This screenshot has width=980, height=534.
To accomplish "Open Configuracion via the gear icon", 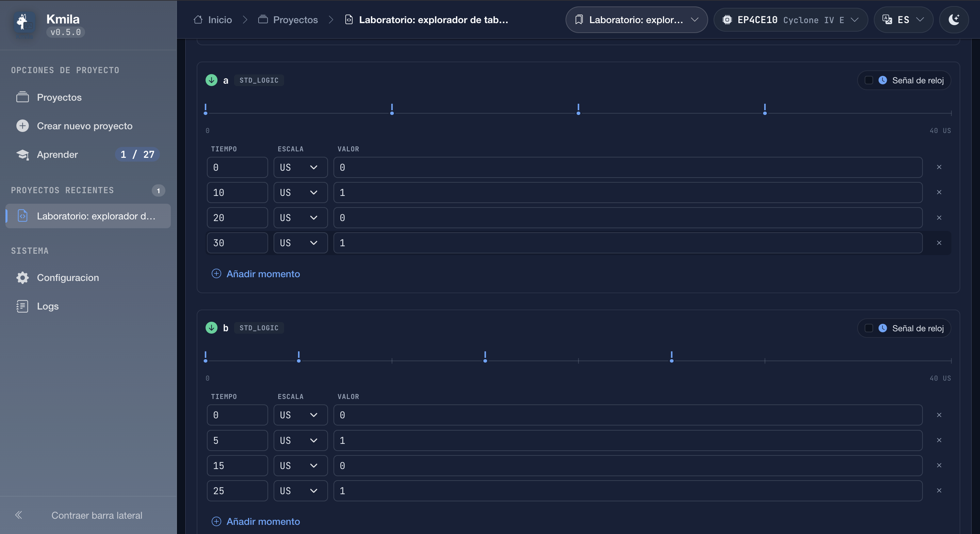I will point(22,278).
